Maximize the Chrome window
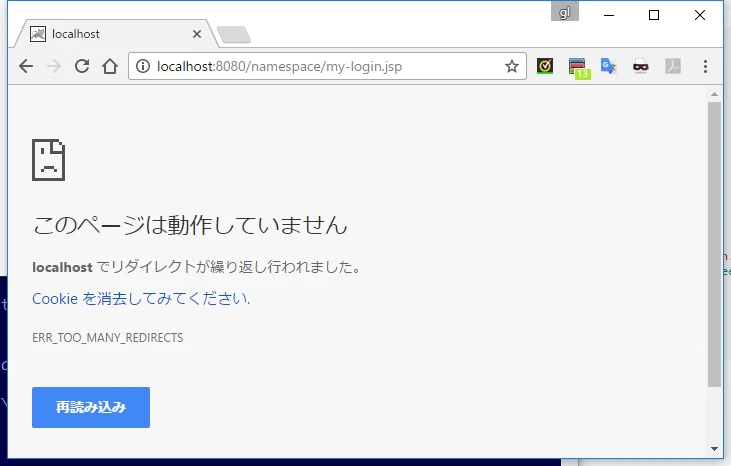731x466 pixels. click(x=654, y=15)
